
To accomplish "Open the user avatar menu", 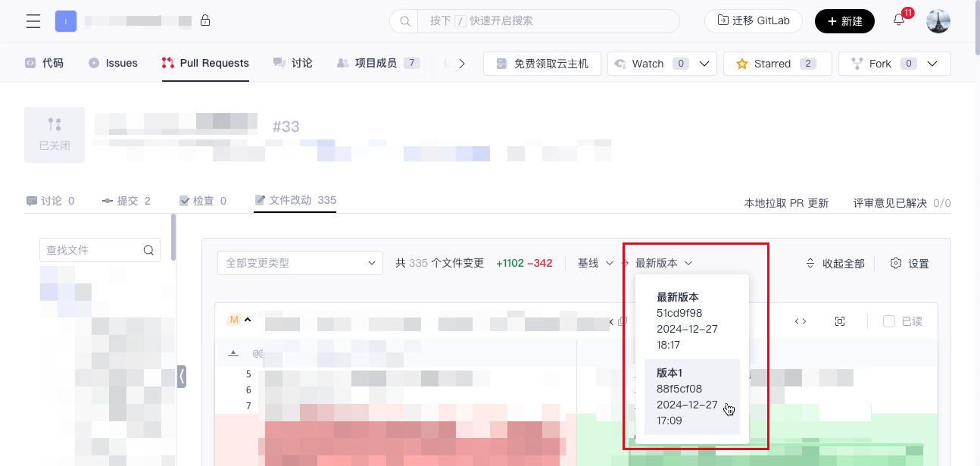I will pos(938,21).
